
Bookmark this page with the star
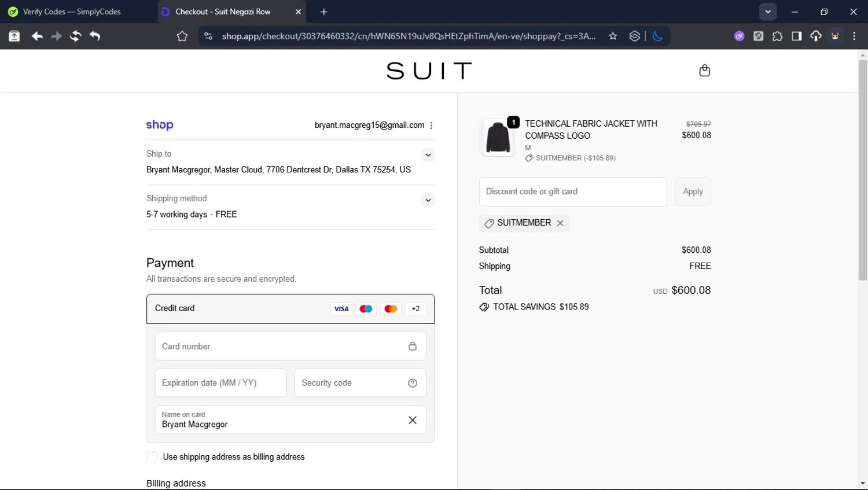pyautogui.click(x=613, y=36)
